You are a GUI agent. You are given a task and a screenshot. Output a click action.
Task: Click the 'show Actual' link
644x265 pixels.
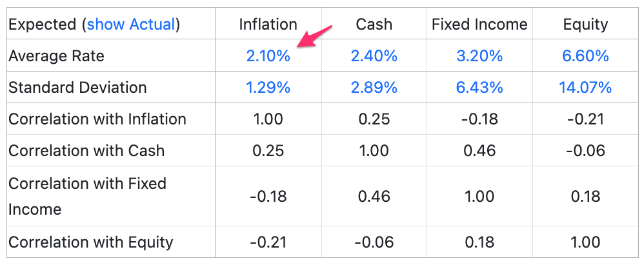131,25
